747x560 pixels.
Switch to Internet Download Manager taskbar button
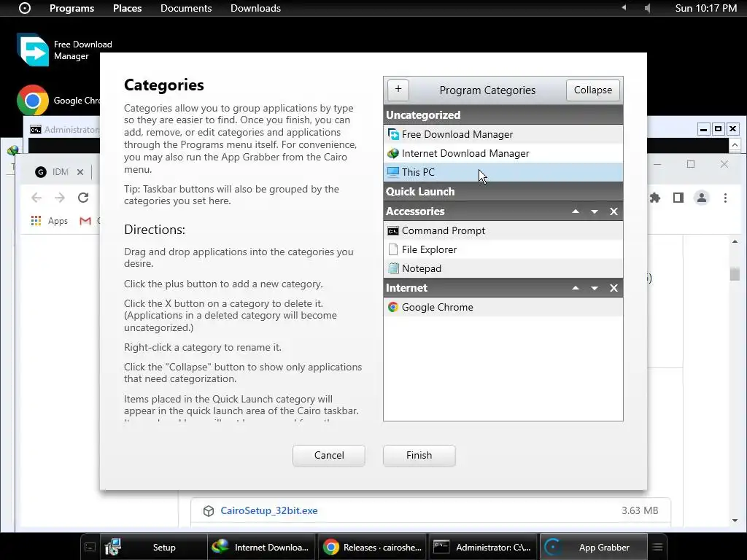click(262, 547)
